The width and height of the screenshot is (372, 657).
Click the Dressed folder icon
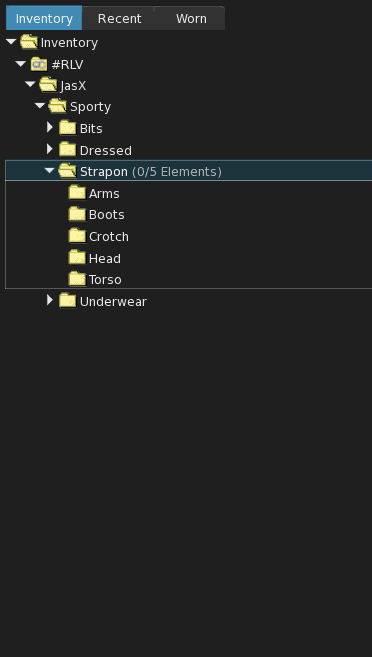[67, 150]
